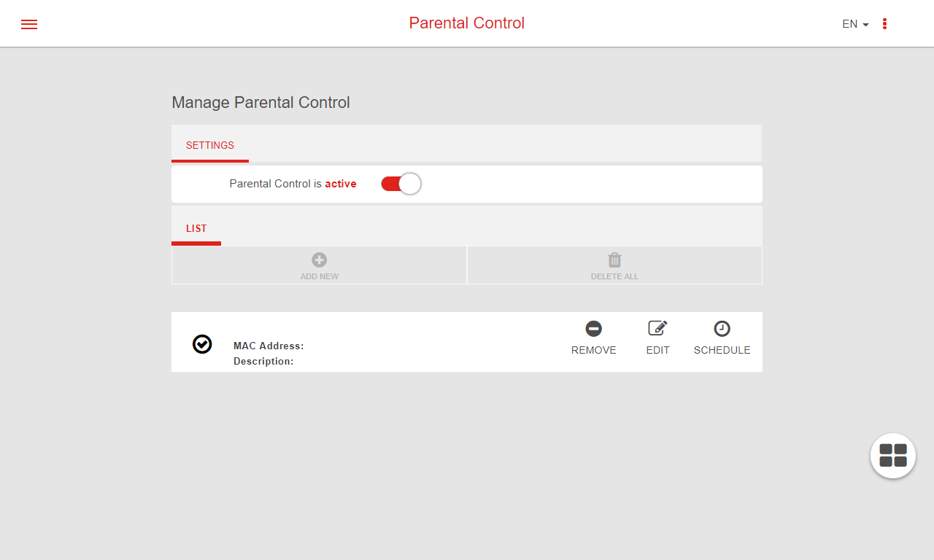Toggle the Parental Control active switch

[x=401, y=184]
